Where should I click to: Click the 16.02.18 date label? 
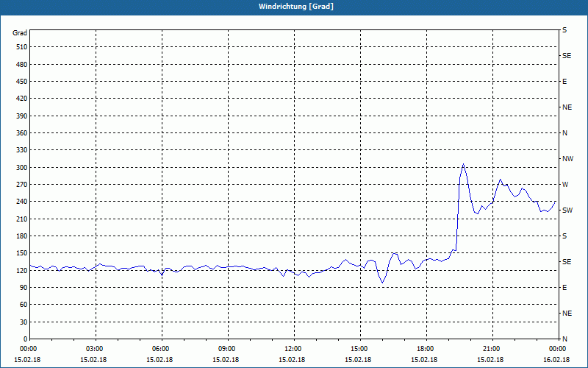coord(556,360)
